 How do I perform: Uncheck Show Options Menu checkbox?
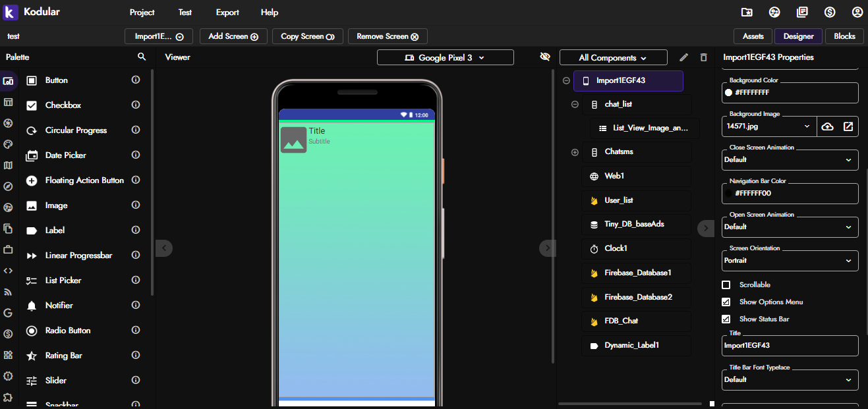point(726,302)
